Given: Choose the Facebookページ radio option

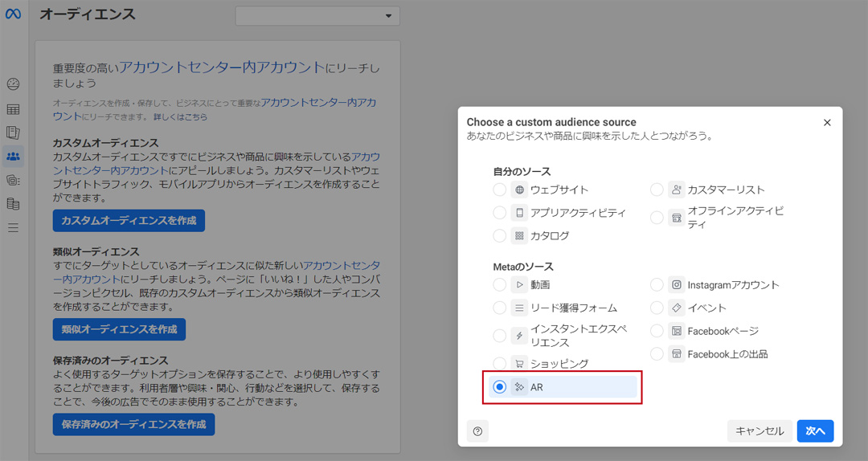Looking at the screenshot, I should [657, 331].
